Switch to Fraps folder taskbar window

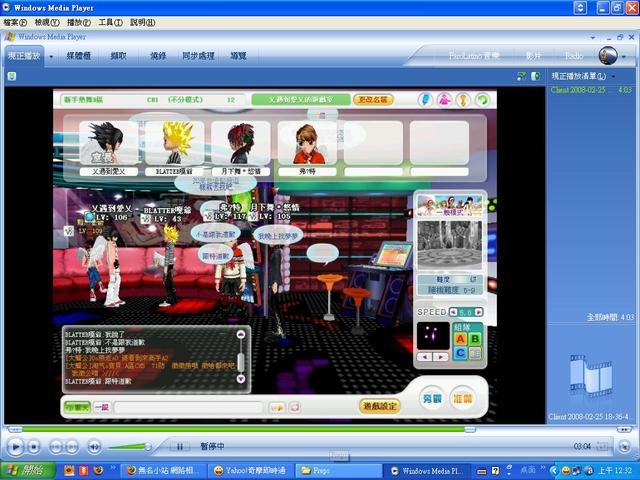point(338,471)
